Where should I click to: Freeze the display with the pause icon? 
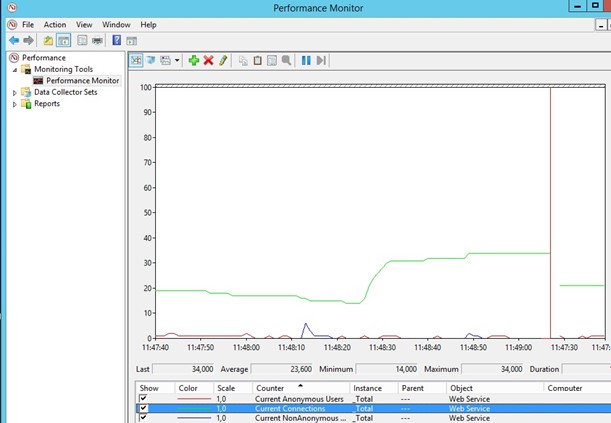tap(306, 60)
